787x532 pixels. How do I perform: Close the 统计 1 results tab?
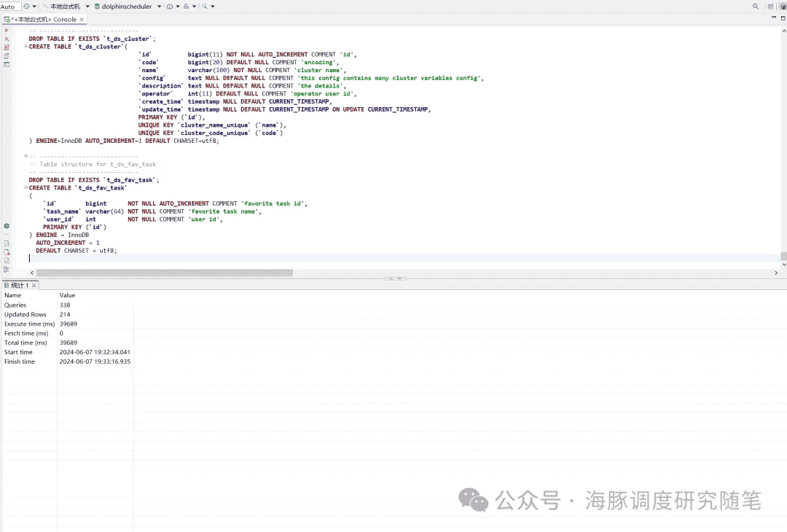coord(34,285)
